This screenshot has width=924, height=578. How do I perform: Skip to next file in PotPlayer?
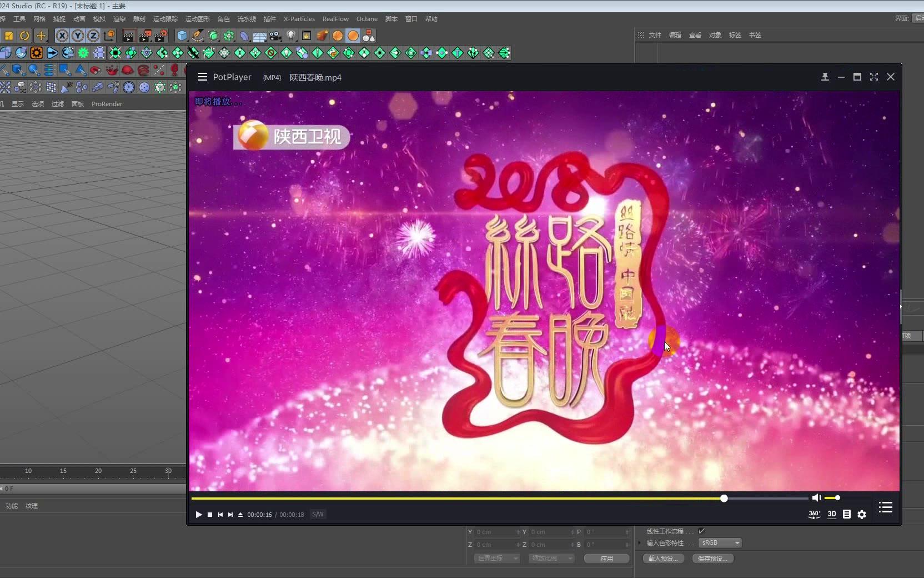click(230, 515)
